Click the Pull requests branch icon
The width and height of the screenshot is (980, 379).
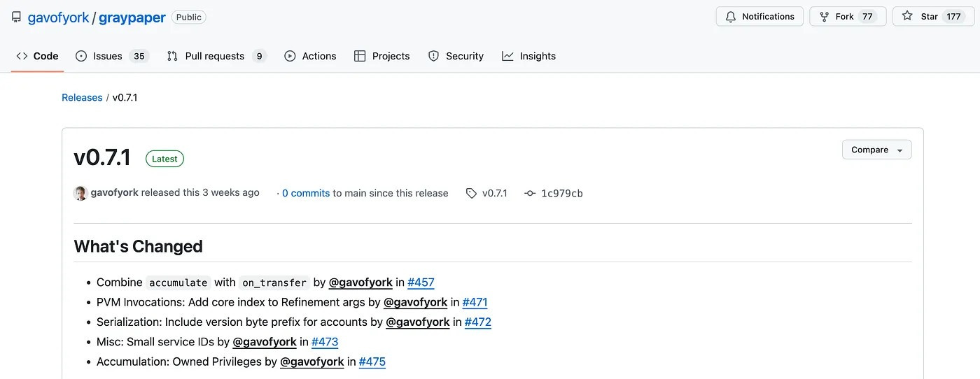click(x=172, y=56)
